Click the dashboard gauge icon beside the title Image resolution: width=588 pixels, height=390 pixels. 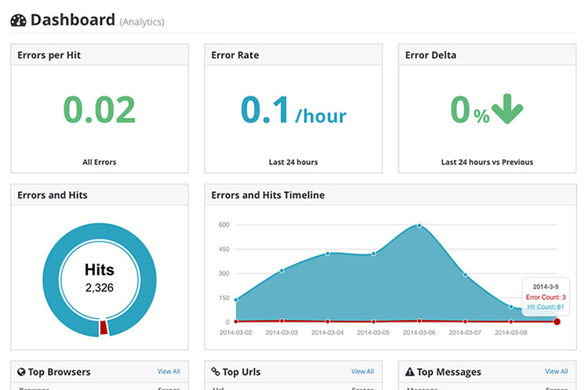(x=18, y=20)
